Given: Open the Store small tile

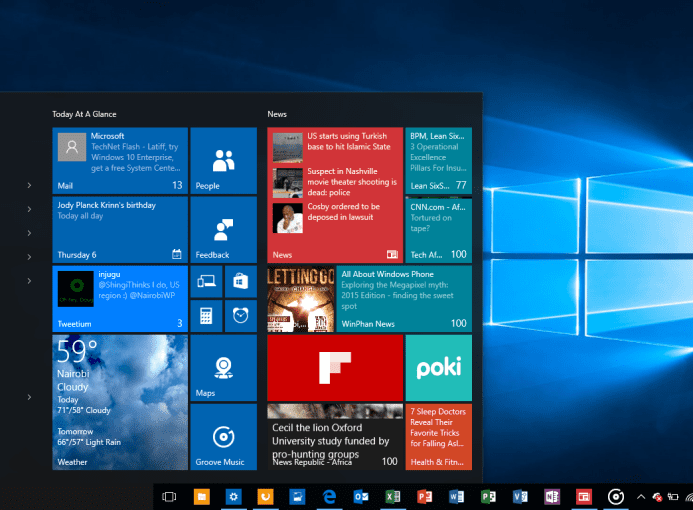Looking at the screenshot, I should tap(240, 281).
